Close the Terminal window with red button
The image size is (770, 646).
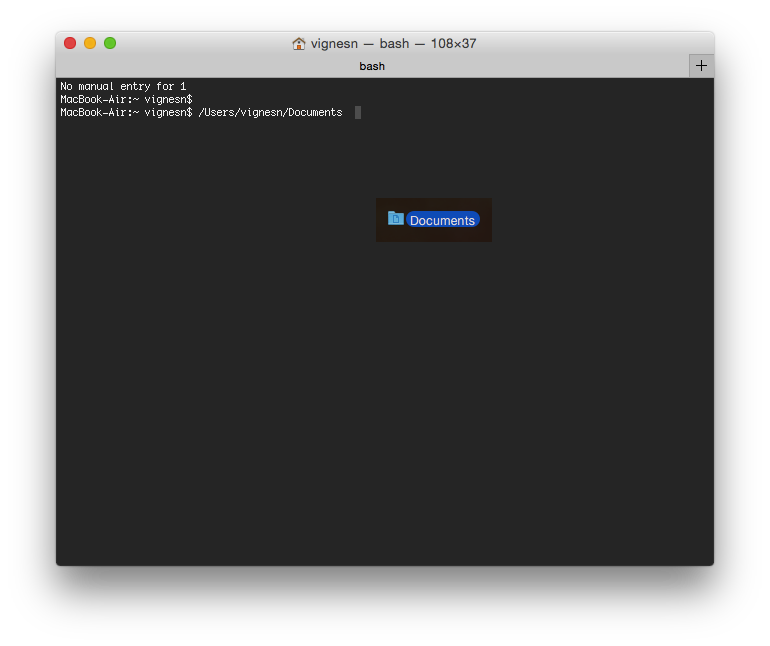click(70, 43)
